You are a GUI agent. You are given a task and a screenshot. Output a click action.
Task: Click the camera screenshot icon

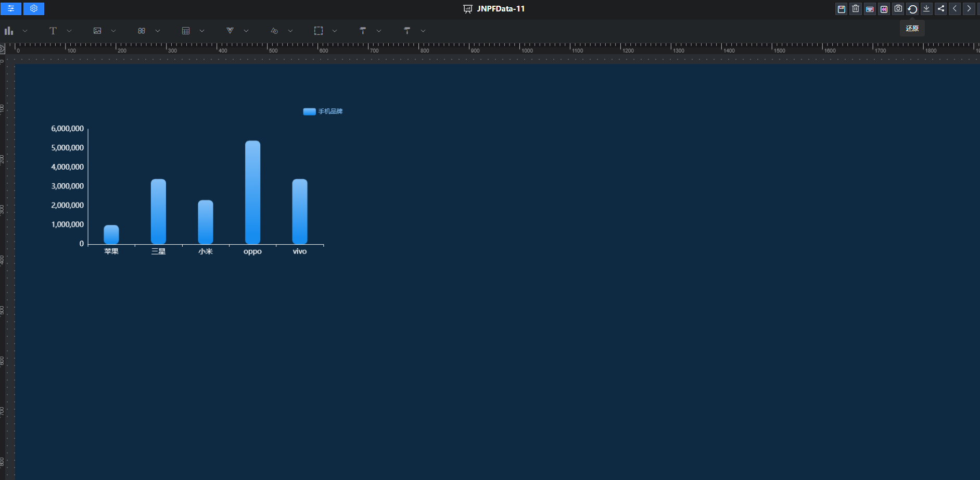click(898, 9)
